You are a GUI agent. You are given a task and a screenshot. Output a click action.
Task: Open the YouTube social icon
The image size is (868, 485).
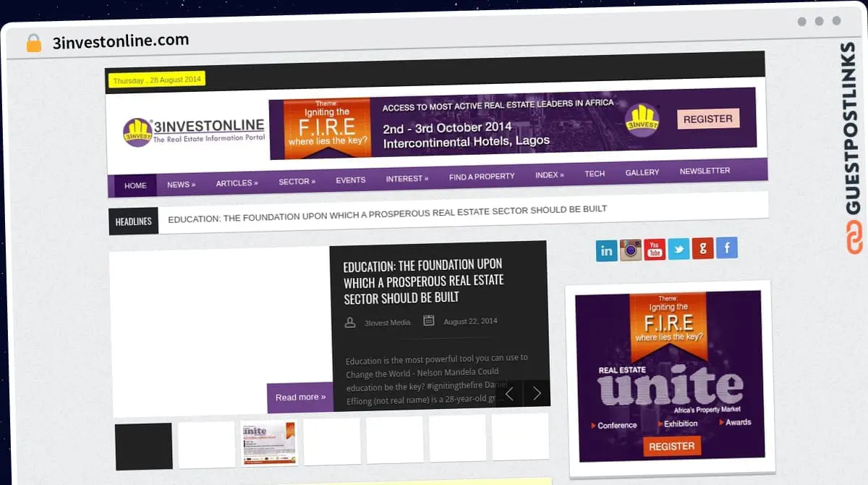(x=655, y=249)
